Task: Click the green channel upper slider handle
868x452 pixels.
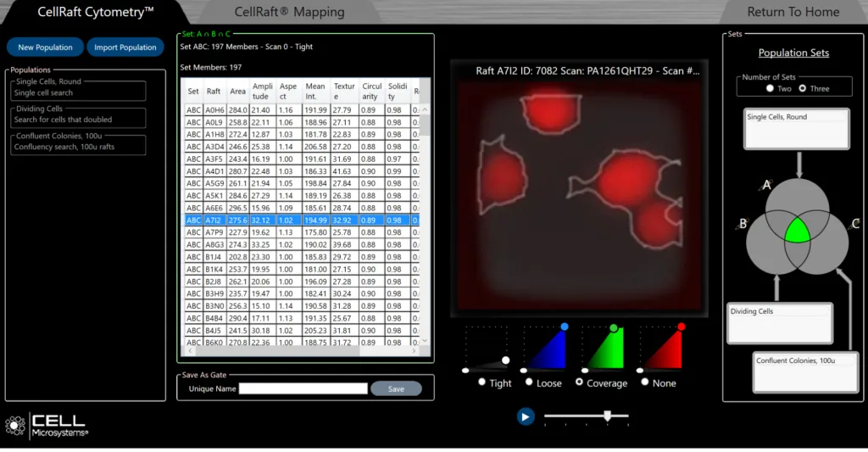Action: [614, 328]
